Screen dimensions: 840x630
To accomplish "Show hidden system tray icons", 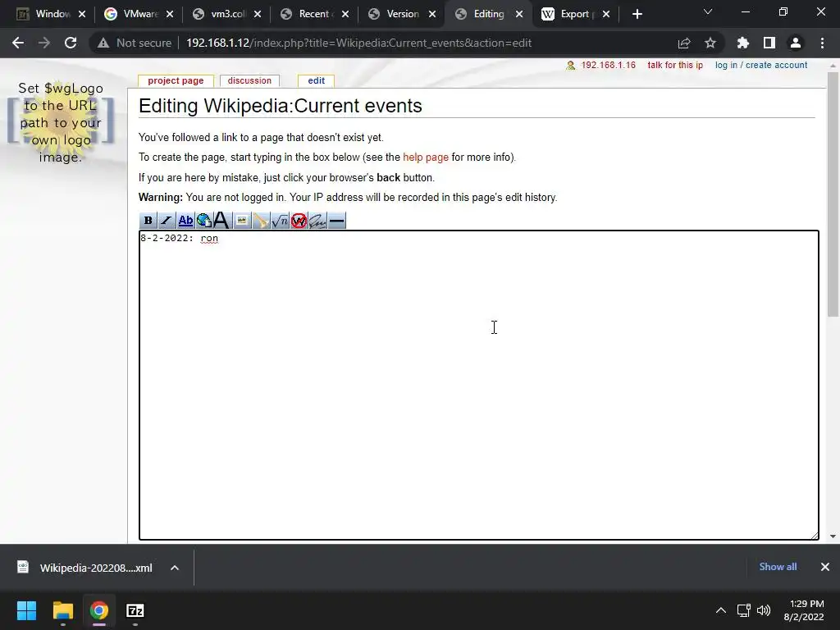I will [x=721, y=610].
